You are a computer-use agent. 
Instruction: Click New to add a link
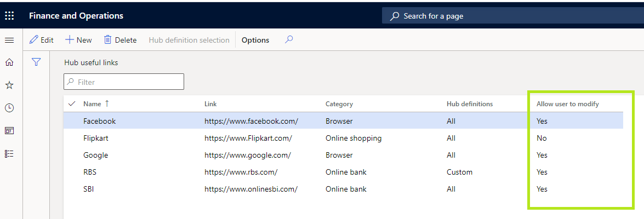click(x=78, y=40)
